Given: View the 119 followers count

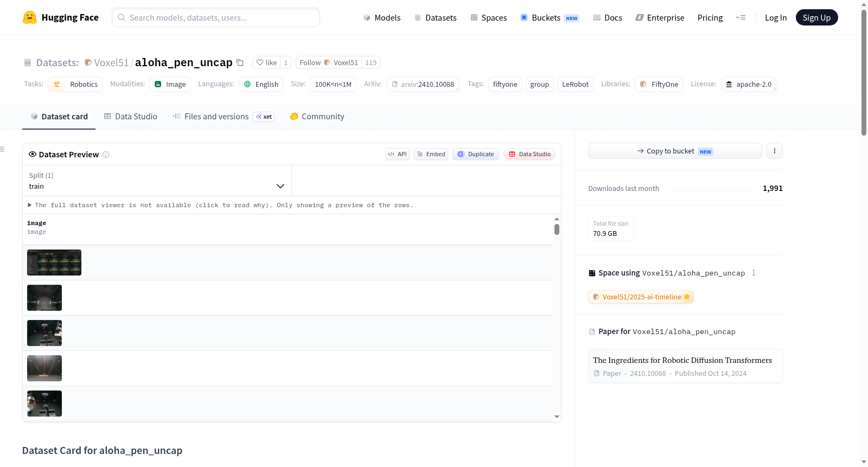Looking at the screenshot, I should (x=371, y=62).
